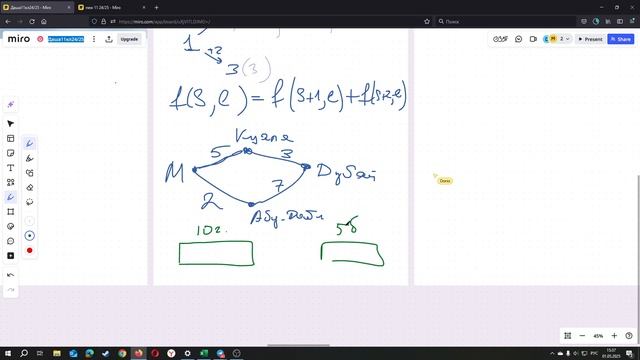Select the red pen color
This screenshot has height=360, width=640.
tap(29, 251)
